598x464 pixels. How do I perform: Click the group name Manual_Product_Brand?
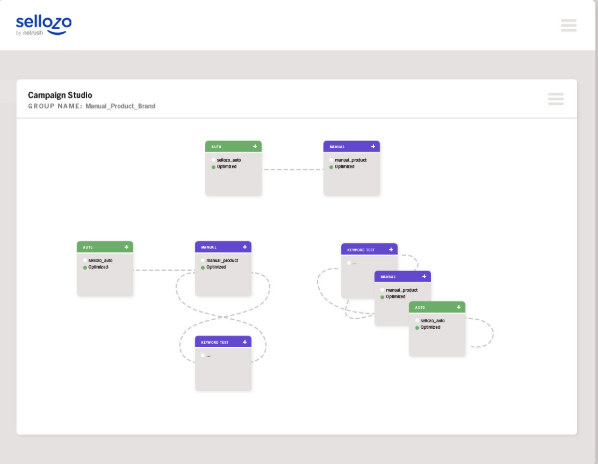pos(120,106)
